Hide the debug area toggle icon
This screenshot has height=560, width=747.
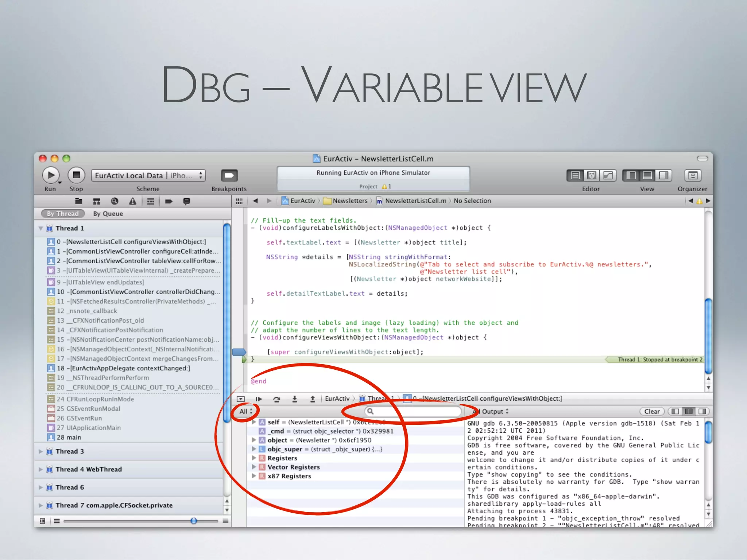click(x=241, y=399)
